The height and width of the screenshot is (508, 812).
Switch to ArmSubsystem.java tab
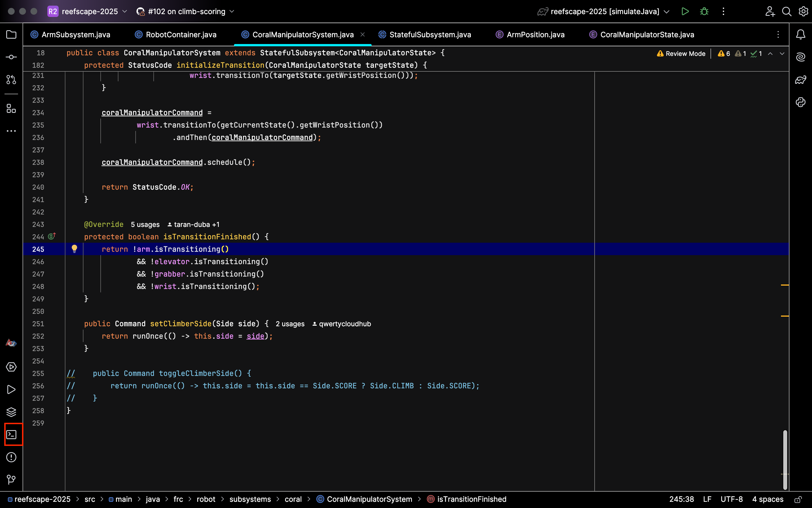pos(70,35)
